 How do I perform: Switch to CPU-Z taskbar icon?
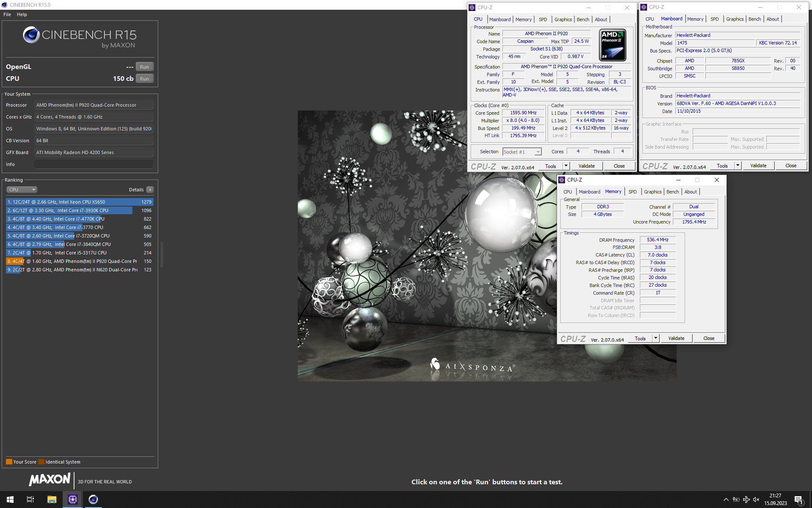click(72, 500)
